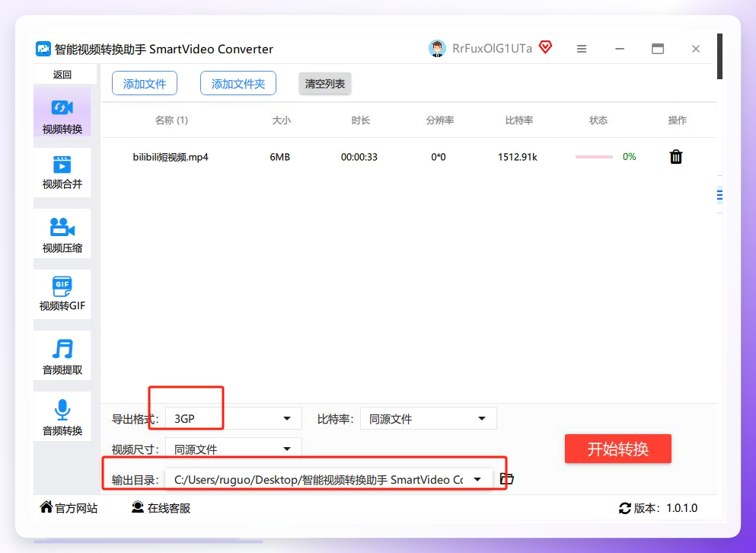Click the 名称 (1) column header
The height and width of the screenshot is (553, 756).
(x=171, y=120)
